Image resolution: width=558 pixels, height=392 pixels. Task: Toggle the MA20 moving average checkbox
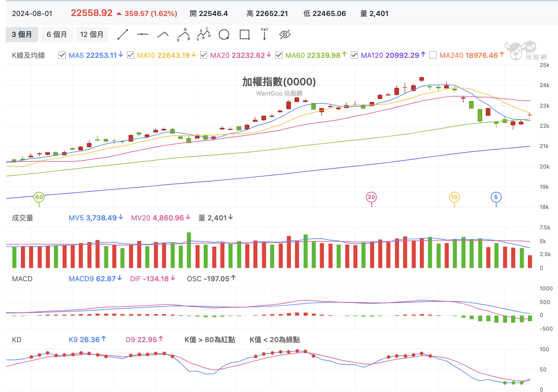(x=204, y=55)
